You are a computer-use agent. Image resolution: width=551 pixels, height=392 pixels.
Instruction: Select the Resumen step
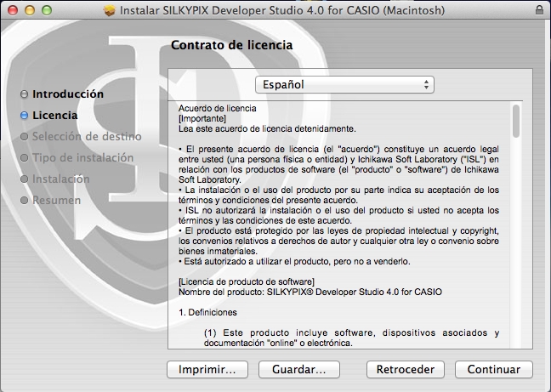pyautogui.click(x=57, y=200)
